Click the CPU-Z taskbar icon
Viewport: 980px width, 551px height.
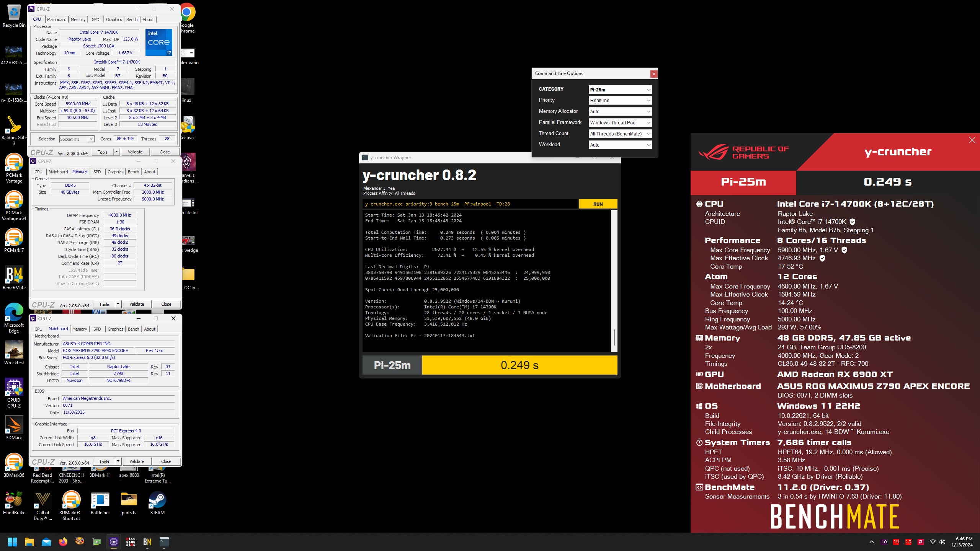point(113,542)
